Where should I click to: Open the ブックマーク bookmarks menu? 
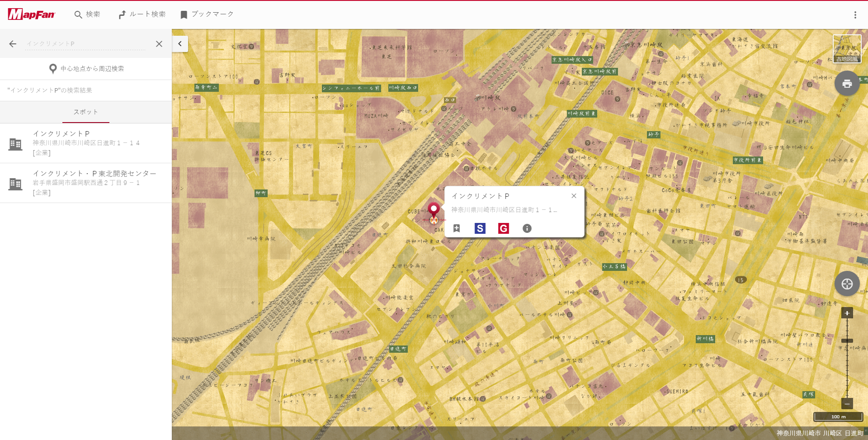pos(207,14)
